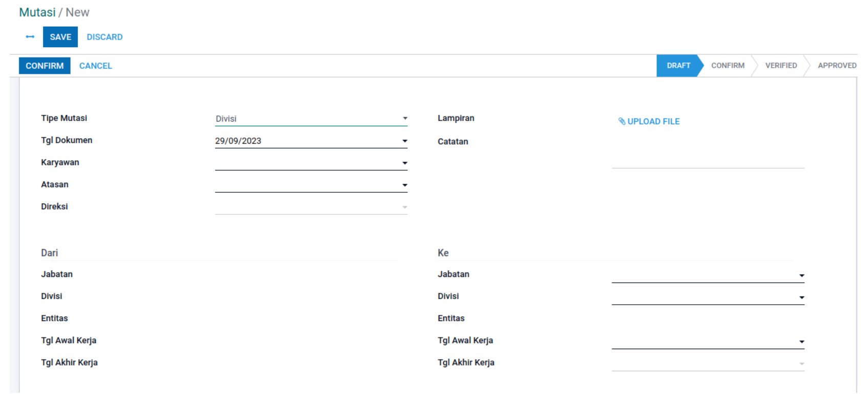Click the Catatan notes input field
The height and width of the screenshot is (398, 868).
coord(707,160)
